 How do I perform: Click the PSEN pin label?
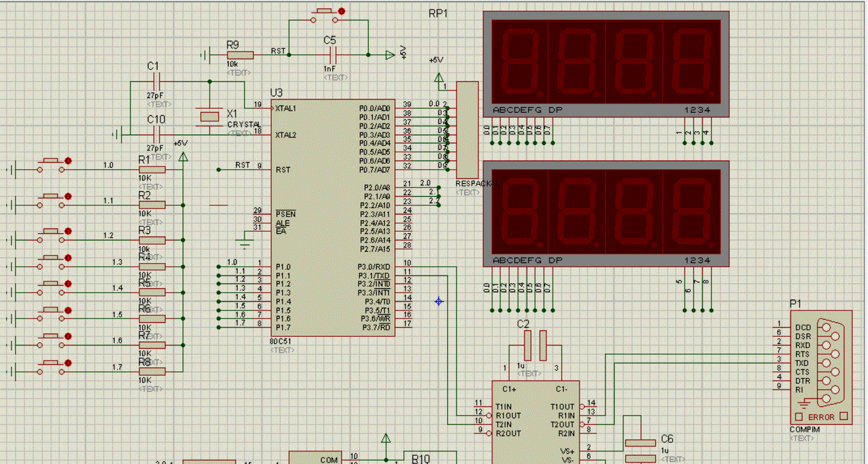coord(285,214)
